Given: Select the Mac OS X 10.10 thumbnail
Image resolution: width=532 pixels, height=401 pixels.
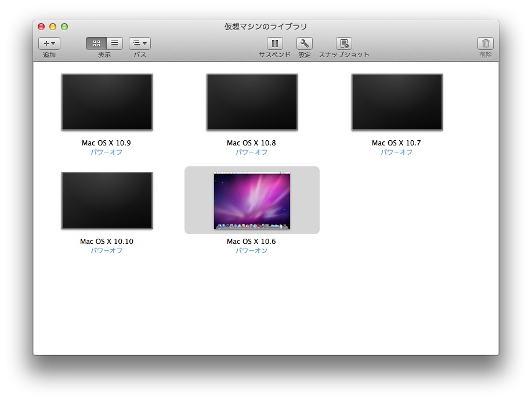Looking at the screenshot, I should pyautogui.click(x=107, y=200).
